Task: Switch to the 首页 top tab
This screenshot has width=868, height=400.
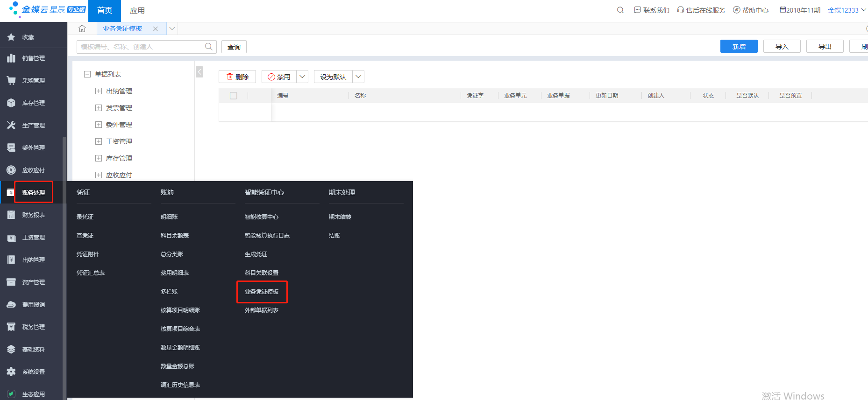Action: pyautogui.click(x=105, y=11)
